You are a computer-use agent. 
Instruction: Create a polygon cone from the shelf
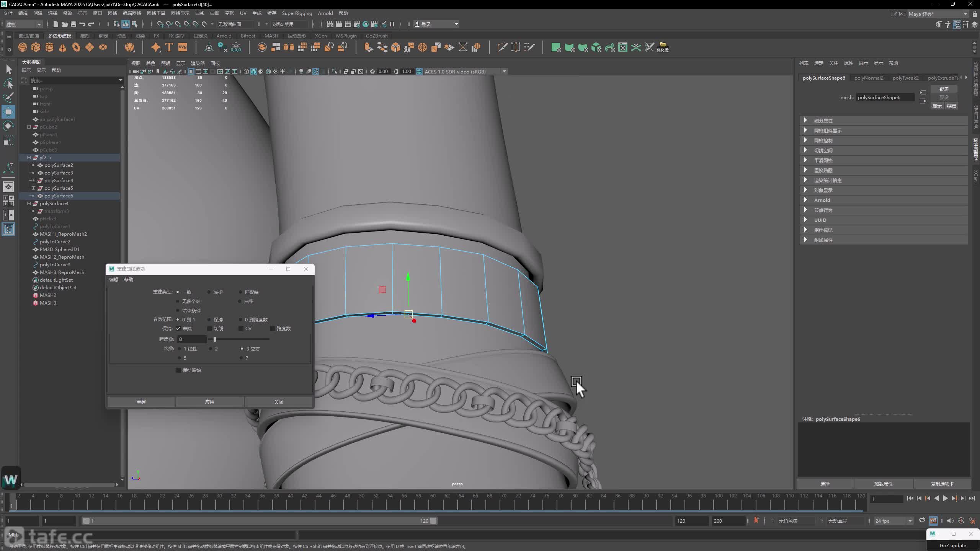click(63, 47)
